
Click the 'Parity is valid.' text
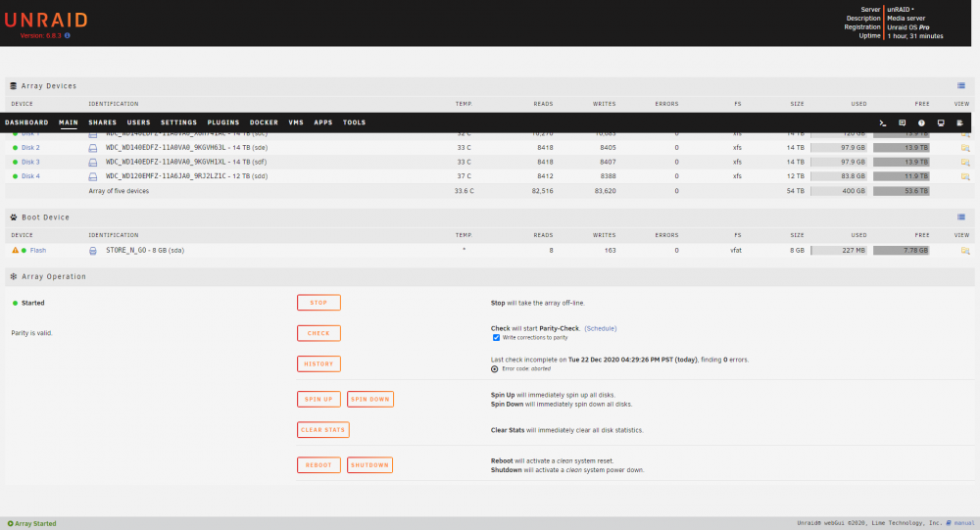point(32,333)
